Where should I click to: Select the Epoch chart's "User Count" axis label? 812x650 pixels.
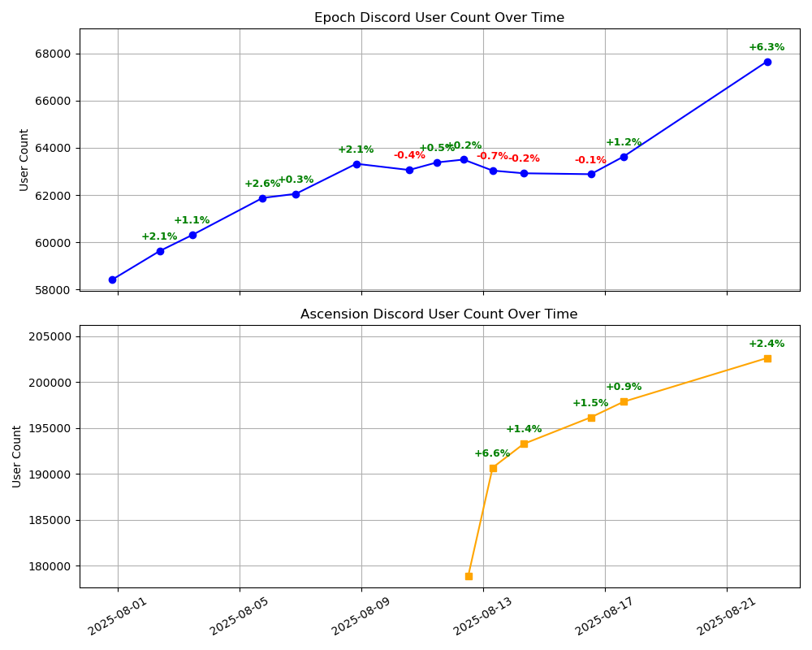tap(24, 160)
